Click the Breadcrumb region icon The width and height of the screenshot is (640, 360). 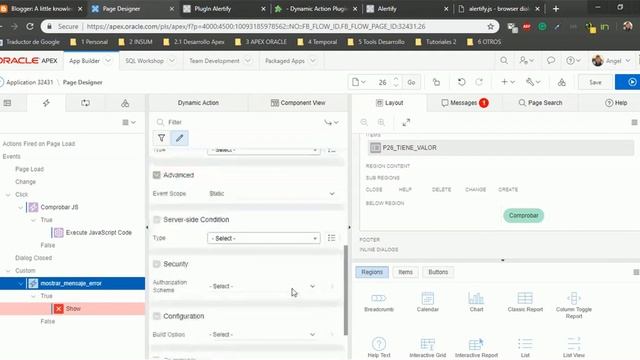379,298
